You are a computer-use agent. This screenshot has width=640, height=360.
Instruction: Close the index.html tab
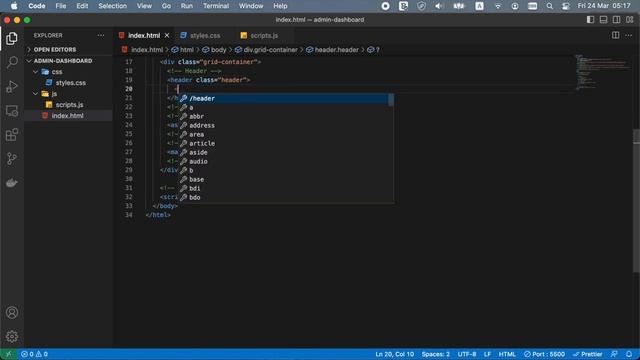(167, 36)
